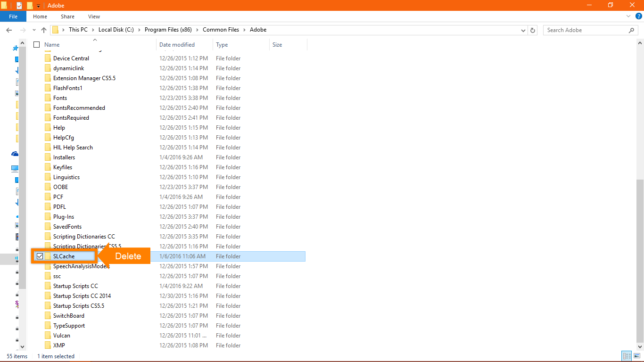Click the OOBE folder icon

[48, 187]
